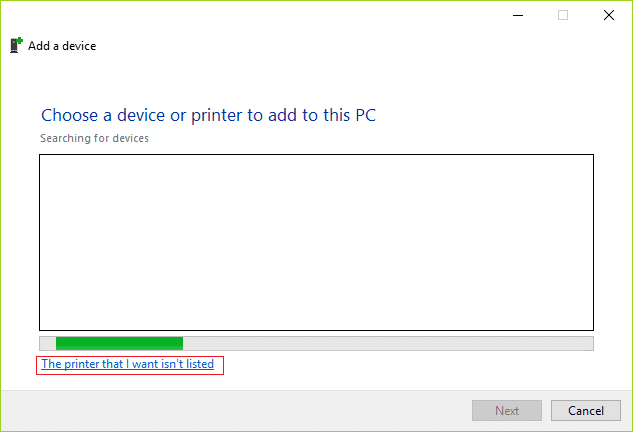Click the "Searching for devices" status text
The width and height of the screenshot is (633, 432).
pyautogui.click(x=94, y=138)
